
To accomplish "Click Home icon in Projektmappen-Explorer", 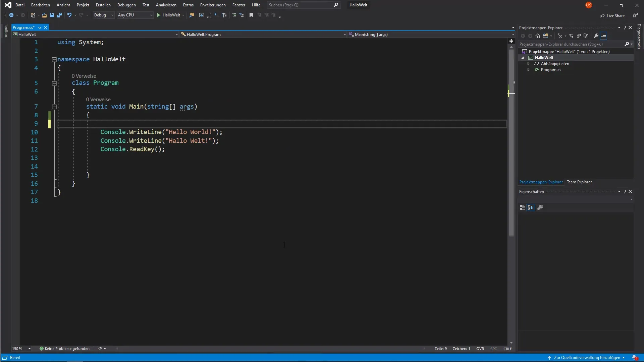I will (538, 36).
